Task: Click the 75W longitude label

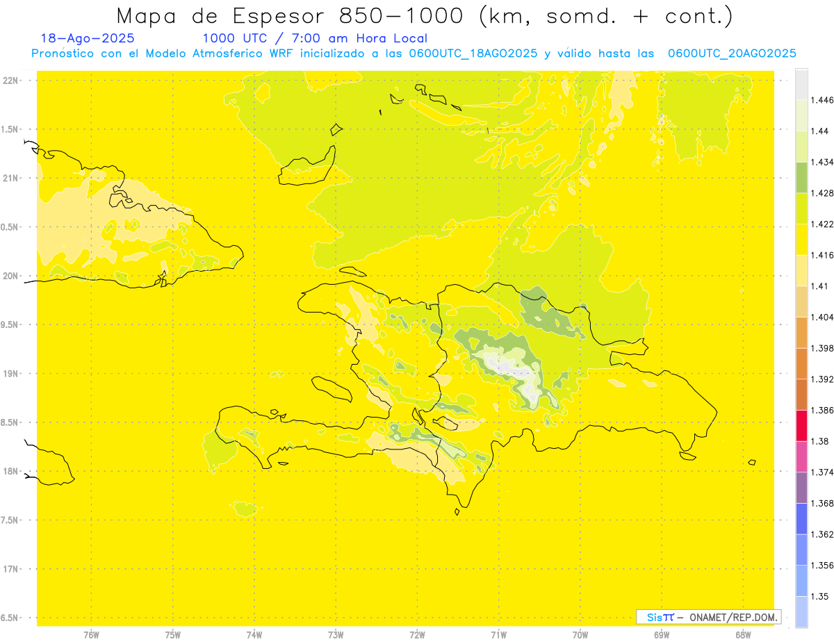Action: (173, 635)
